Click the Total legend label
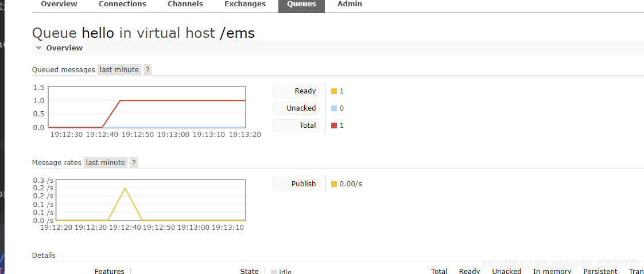 (296, 126)
